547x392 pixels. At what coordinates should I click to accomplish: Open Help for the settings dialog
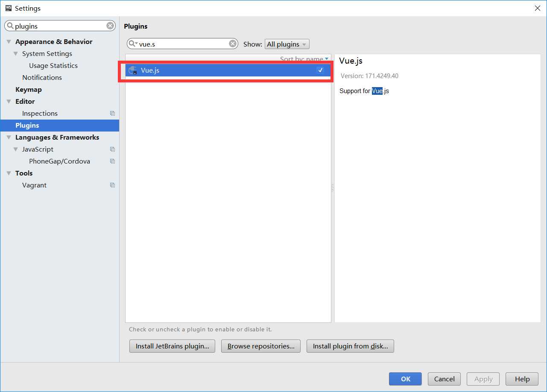pyautogui.click(x=522, y=379)
